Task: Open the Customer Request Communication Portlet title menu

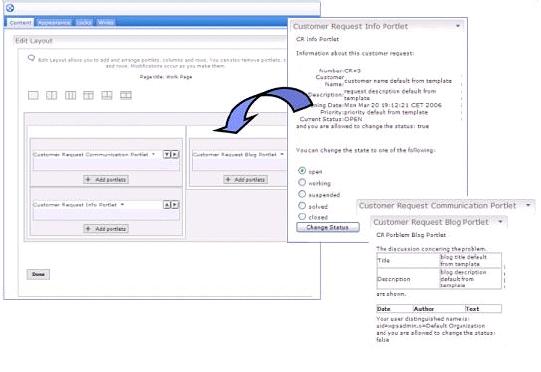Action: 528,205
